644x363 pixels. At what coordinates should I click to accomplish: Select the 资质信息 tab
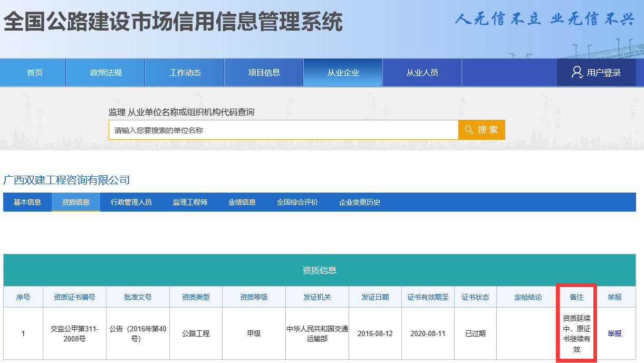pyautogui.click(x=76, y=202)
